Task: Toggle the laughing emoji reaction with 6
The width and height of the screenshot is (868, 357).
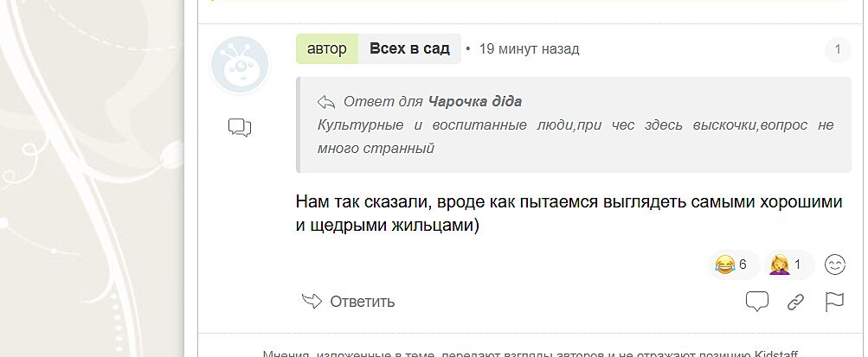Action: pyautogui.click(x=731, y=265)
